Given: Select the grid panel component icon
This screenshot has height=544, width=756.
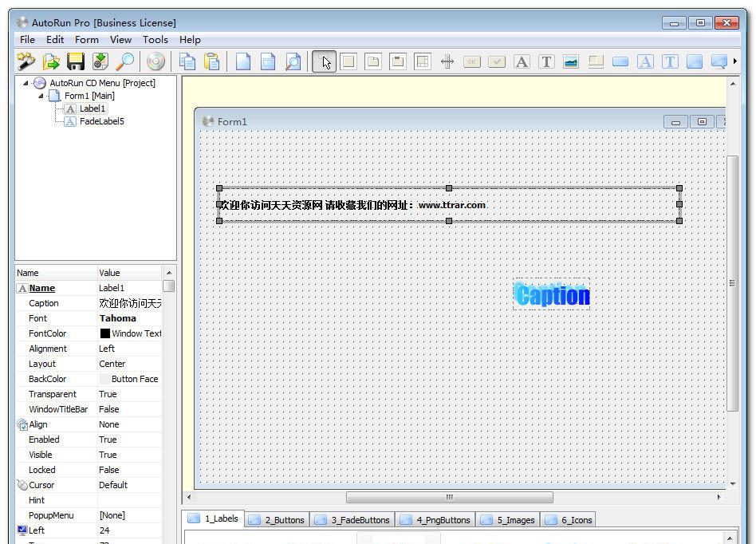Looking at the screenshot, I should (423, 61).
